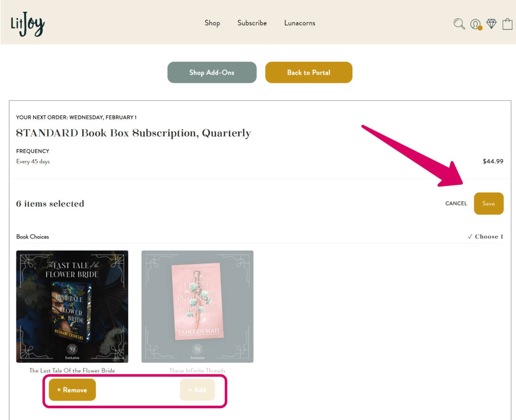516x420 pixels.
Task: Open the shopping bag icon
Action: click(508, 24)
